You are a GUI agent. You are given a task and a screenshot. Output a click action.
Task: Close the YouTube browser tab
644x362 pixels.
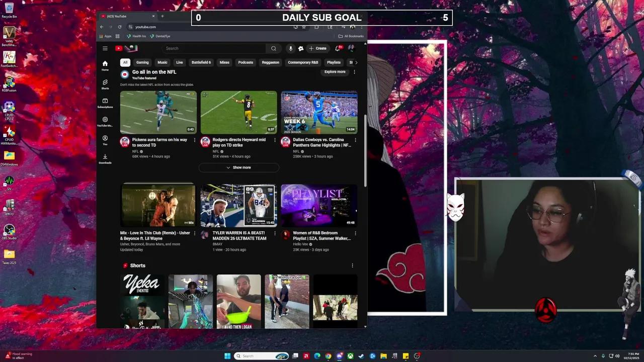pyautogui.click(x=152, y=16)
